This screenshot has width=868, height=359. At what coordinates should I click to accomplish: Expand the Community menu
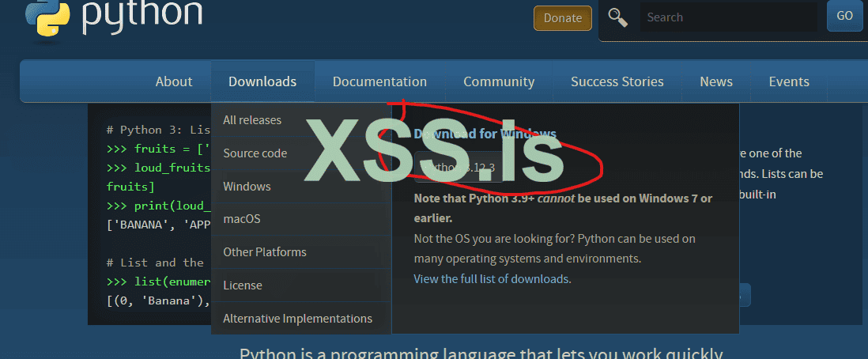click(499, 81)
